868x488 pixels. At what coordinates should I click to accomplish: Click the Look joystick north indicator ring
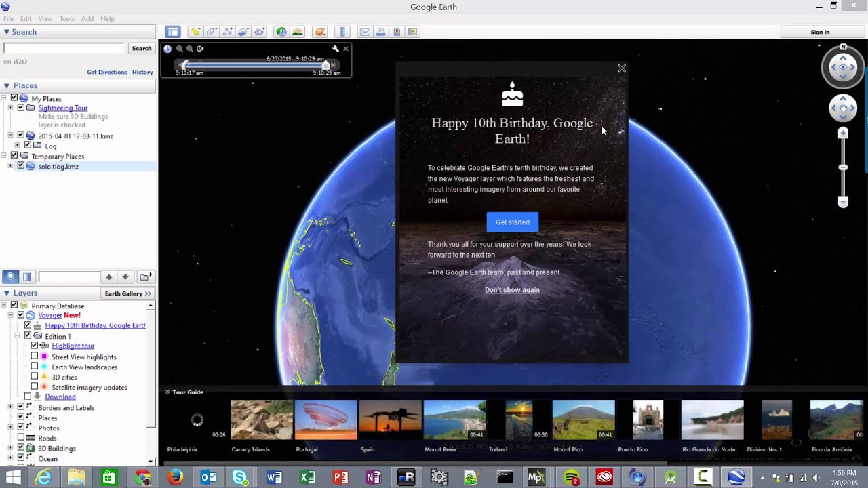coord(844,47)
